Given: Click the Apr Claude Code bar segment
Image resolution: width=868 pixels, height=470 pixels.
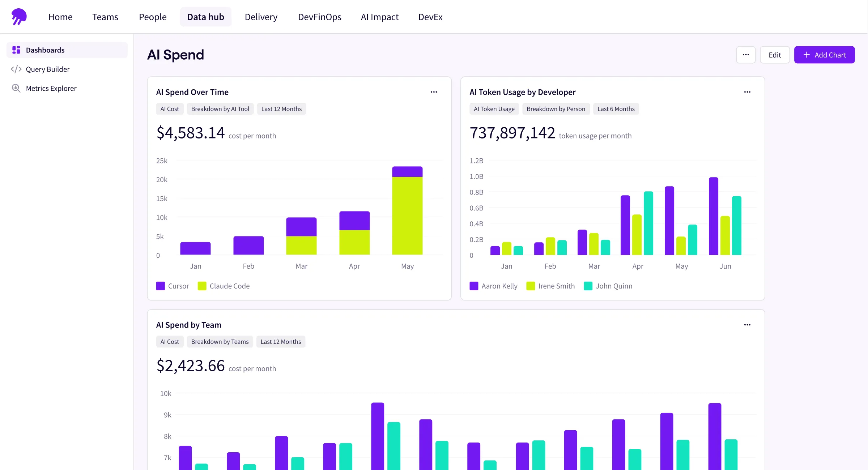Looking at the screenshot, I should click(354, 242).
